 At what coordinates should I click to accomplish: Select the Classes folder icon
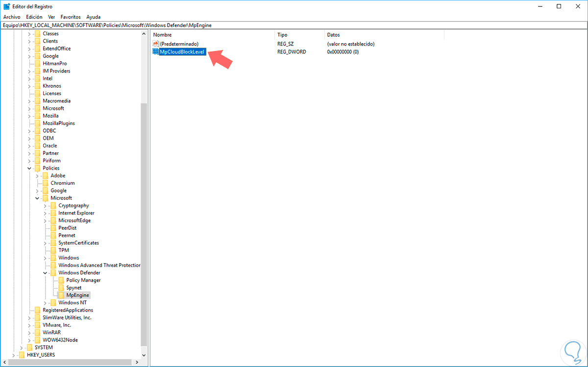tap(38, 34)
